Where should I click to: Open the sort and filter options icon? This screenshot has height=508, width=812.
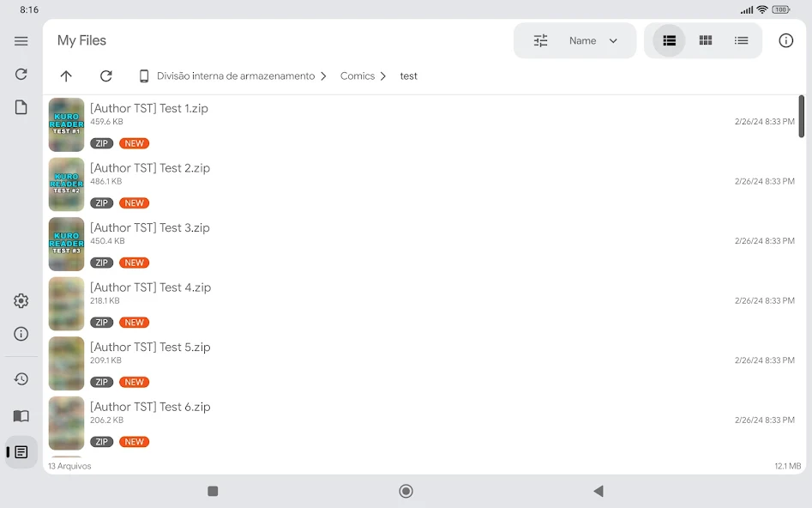[x=540, y=40]
